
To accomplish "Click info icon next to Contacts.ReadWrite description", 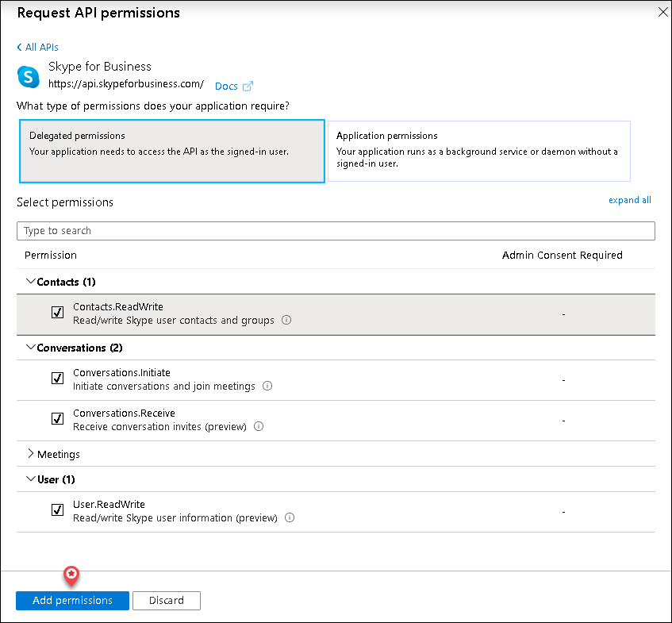I will tap(286, 321).
